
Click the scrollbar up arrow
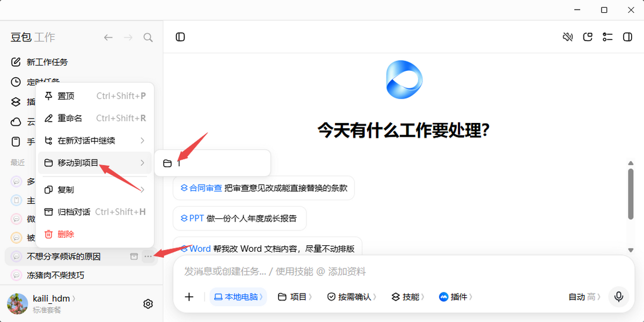tap(631, 163)
